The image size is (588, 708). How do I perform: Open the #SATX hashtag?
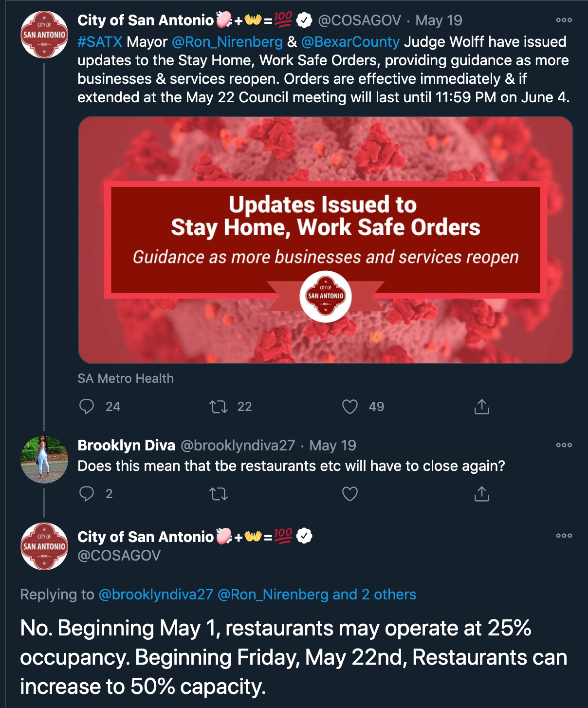point(100,42)
